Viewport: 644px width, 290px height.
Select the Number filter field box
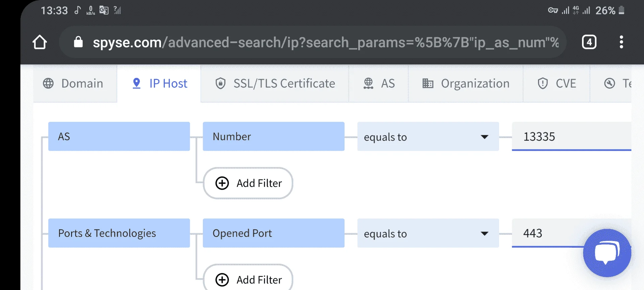274,137
